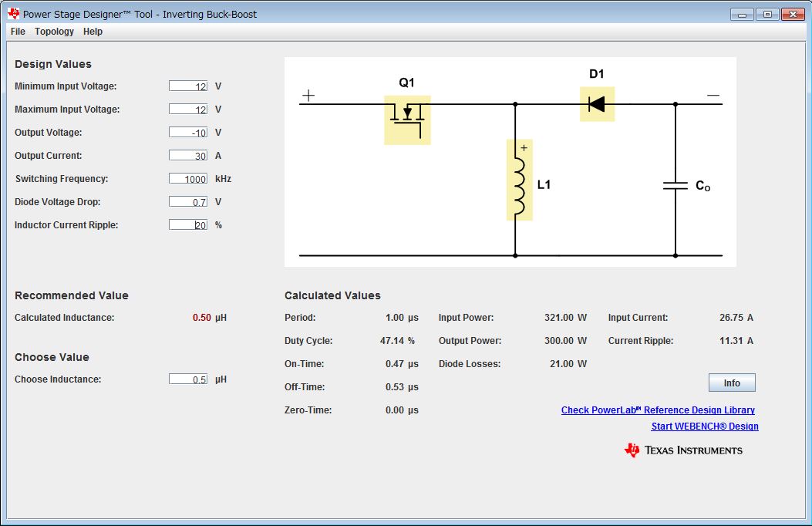Click the Period value 1.00 µs
Image resolution: width=812 pixels, height=526 pixels.
click(402, 317)
